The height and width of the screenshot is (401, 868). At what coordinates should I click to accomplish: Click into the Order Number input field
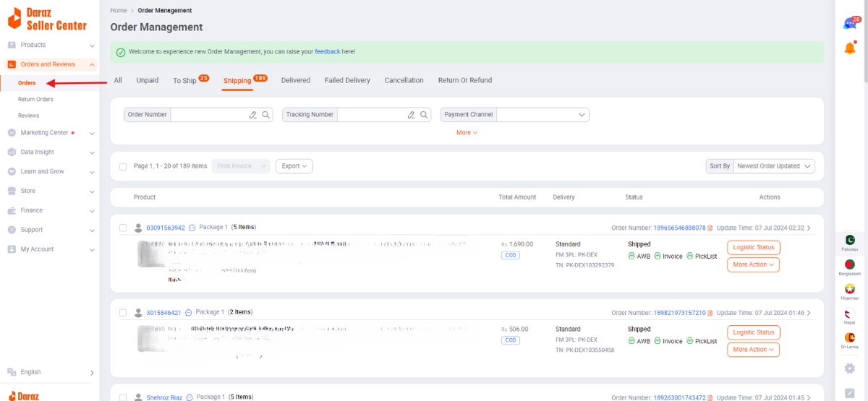[208, 115]
